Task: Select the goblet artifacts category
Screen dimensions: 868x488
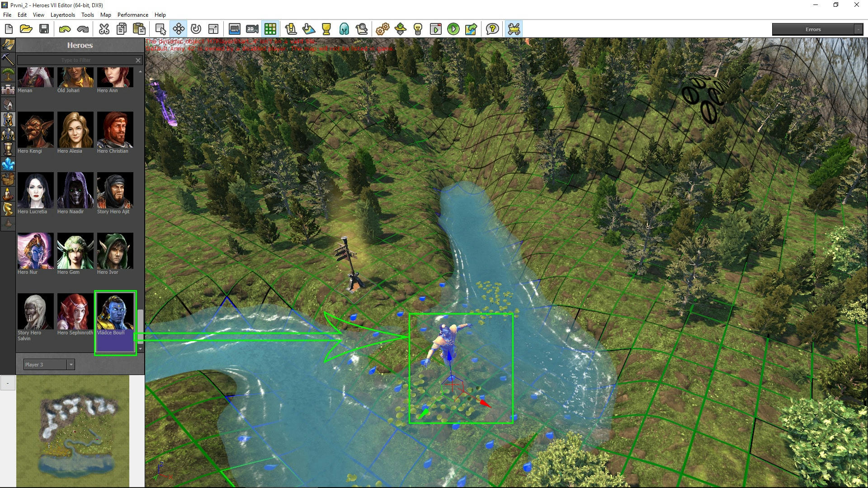Action: pyautogui.click(x=8, y=149)
